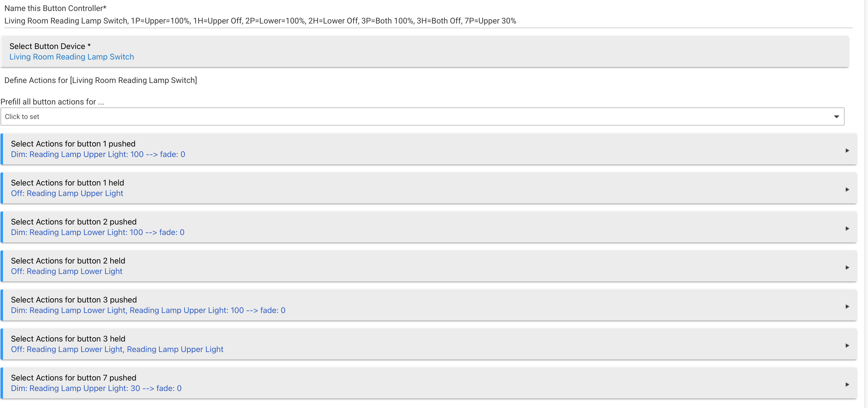Select 'Off: Reading Lamp Lower Light' action text

[67, 271]
